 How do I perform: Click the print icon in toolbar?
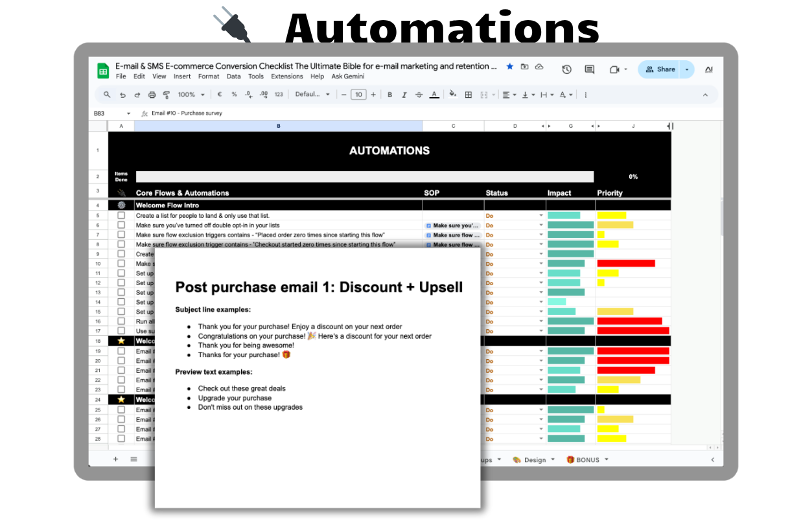coord(152,95)
